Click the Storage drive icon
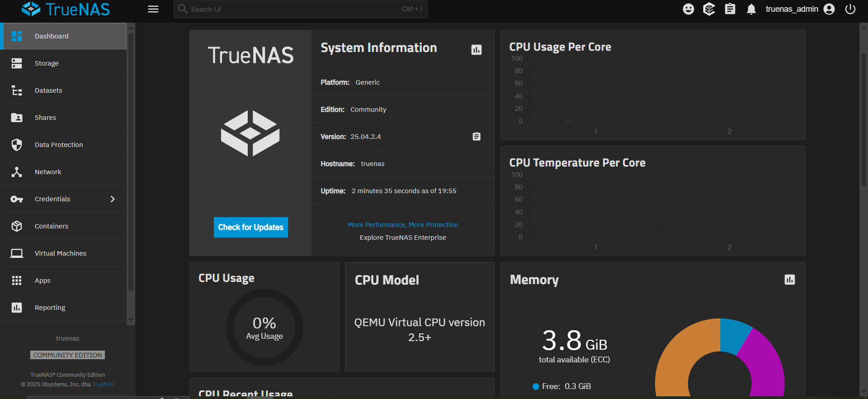The width and height of the screenshot is (868, 399). [17, 63]
